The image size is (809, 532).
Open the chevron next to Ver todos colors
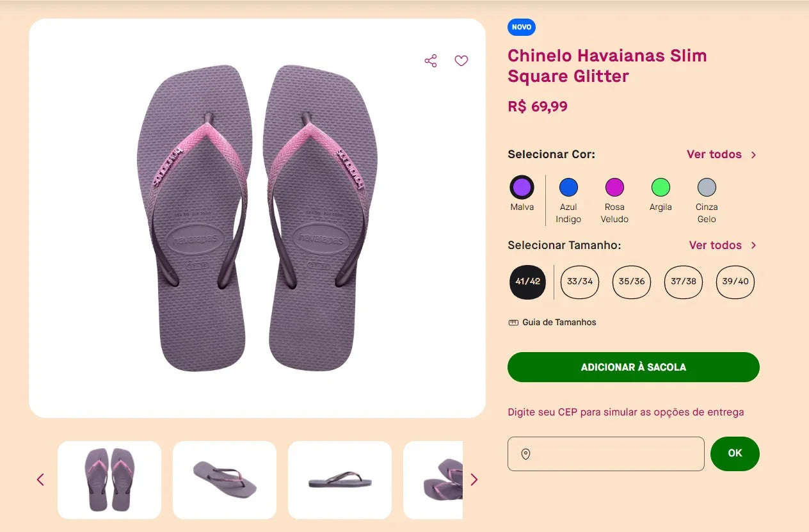pyautogui.click(x=753, y=154)
